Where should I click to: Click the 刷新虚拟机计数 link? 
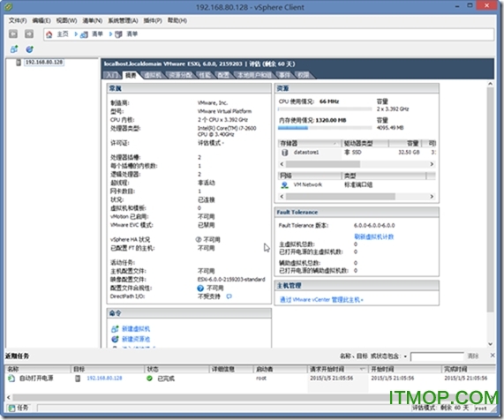click(x=374, y=236)
